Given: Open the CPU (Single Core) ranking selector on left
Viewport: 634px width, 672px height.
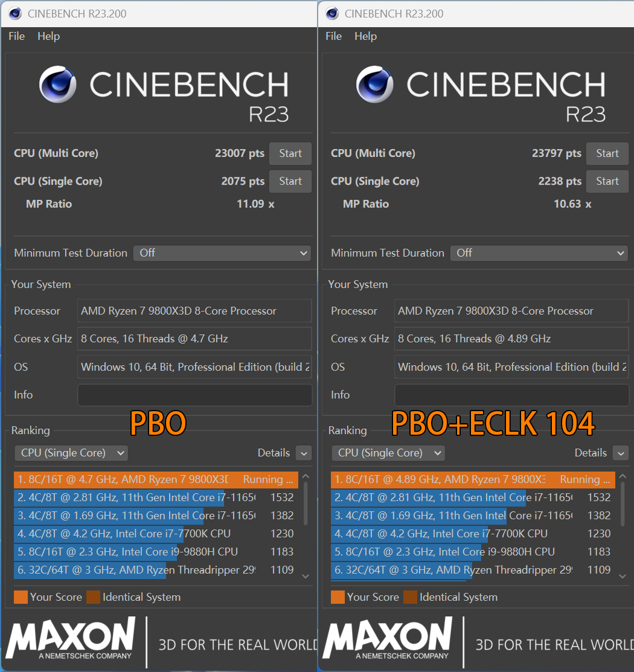Looking at the screenshot, I should [x=71, y=452].
